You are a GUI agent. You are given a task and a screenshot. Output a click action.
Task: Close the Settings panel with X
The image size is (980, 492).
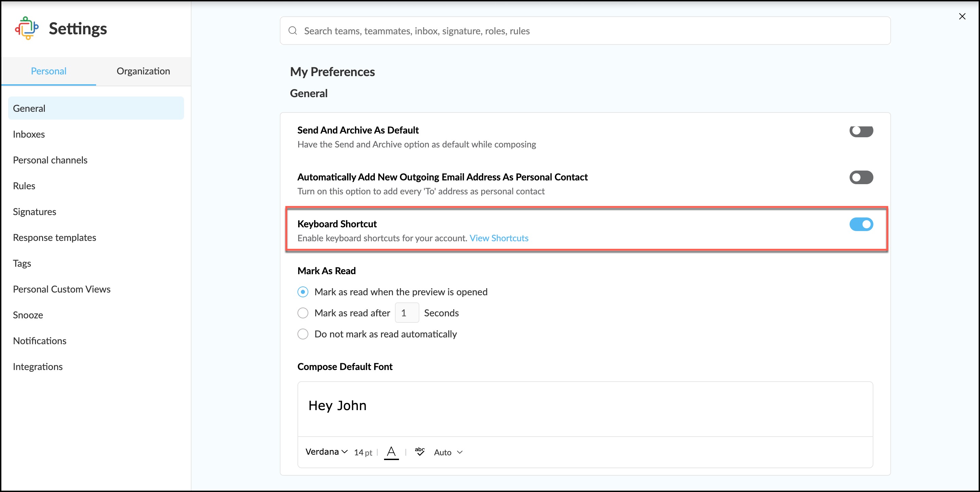click(x=962, y=16)
